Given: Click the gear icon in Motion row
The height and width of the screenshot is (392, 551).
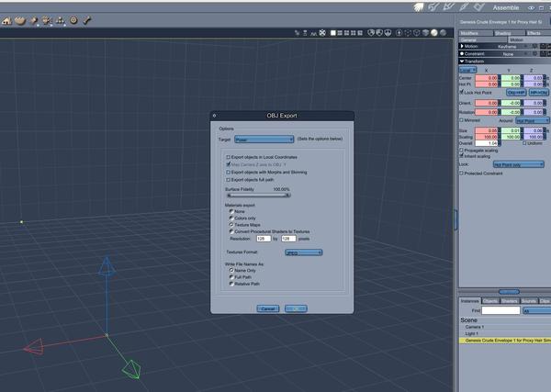Looking at the screenshot, I should coord(534,47).
